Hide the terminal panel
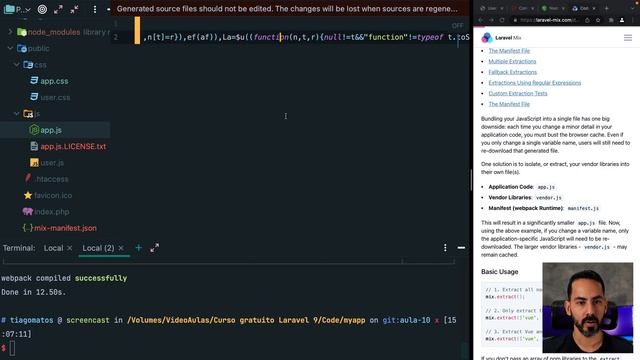 (461, 248)
